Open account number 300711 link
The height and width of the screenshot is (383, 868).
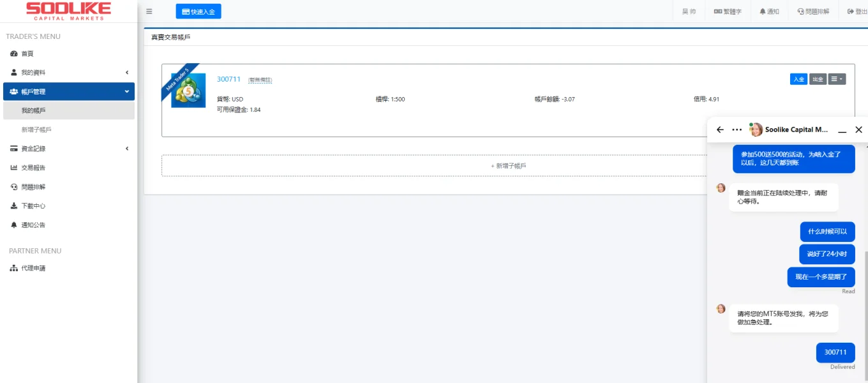tap(228, 79)
